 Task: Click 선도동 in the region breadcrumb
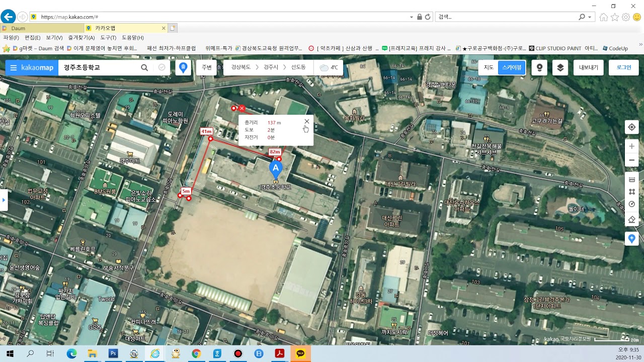(298, 67)
